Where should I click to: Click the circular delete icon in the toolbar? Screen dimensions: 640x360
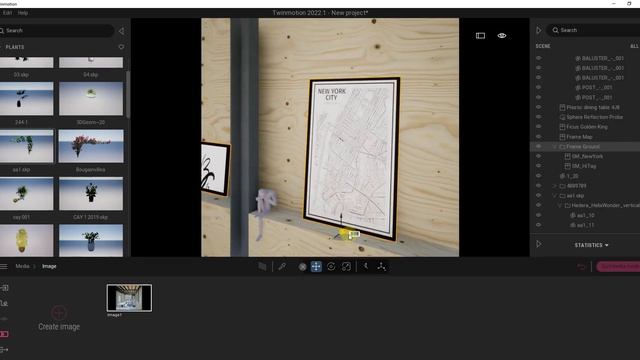coord(302,267)
